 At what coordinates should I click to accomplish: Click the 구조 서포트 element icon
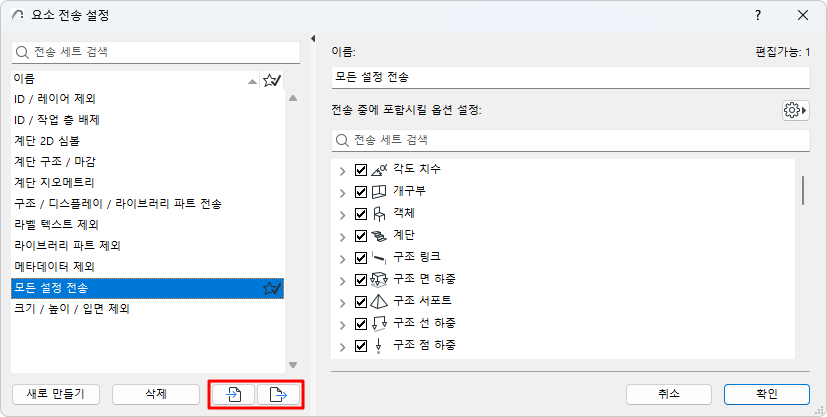point(379,302)
